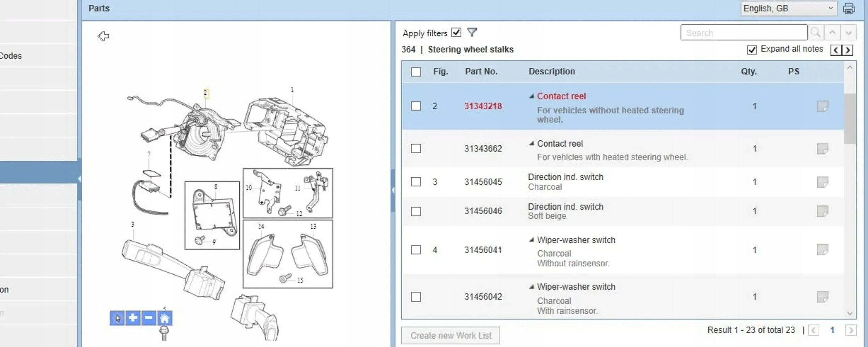Viewport: 868px width, 347px height.
Task: Open the English, GB language dropdown
Action: [x=788, y=8]
